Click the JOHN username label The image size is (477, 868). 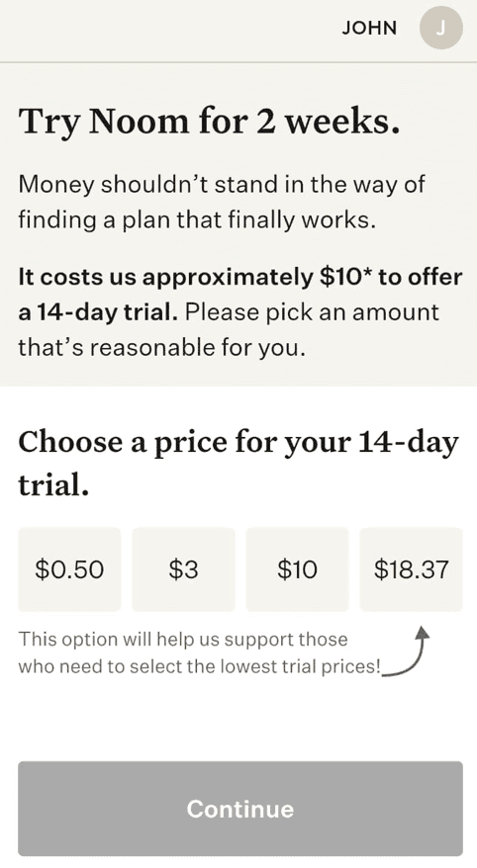(x=369, y=29)
